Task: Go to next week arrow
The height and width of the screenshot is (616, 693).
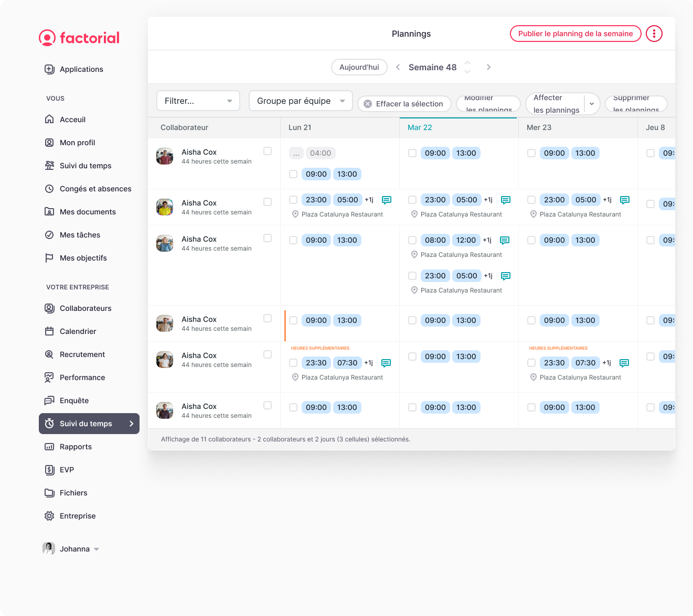Action: pyautogui.click(x=488, y=67)
